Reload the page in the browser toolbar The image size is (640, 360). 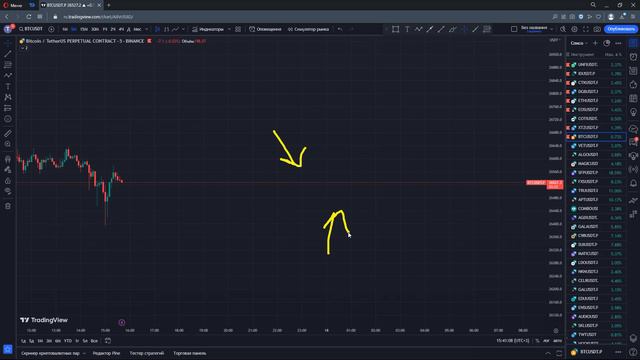click(x=29, y=17)
